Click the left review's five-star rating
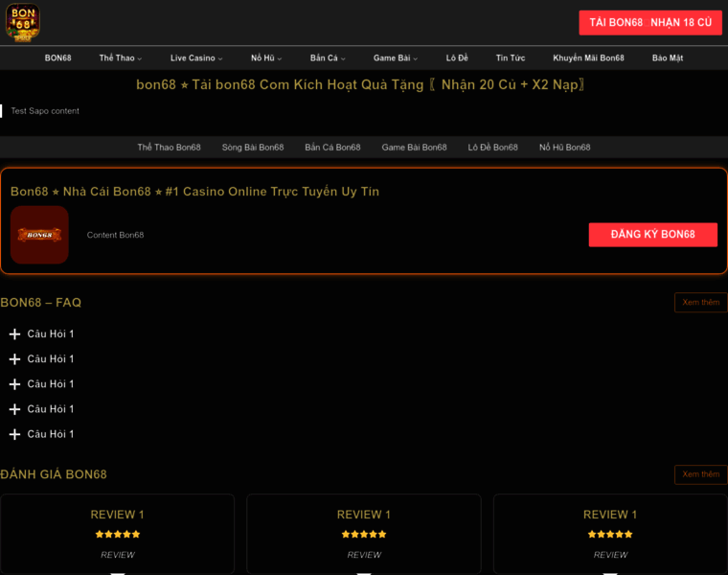 [118, 534]
